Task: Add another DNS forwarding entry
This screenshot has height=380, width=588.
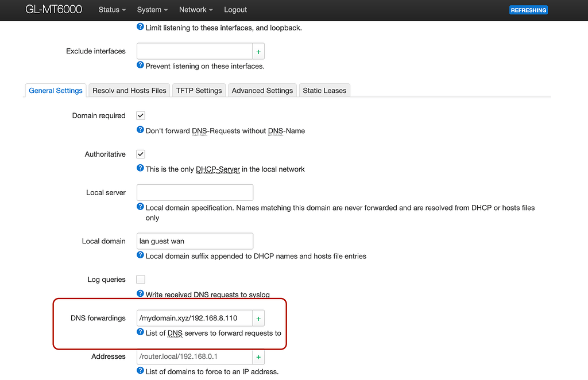Action: point(258,317)
